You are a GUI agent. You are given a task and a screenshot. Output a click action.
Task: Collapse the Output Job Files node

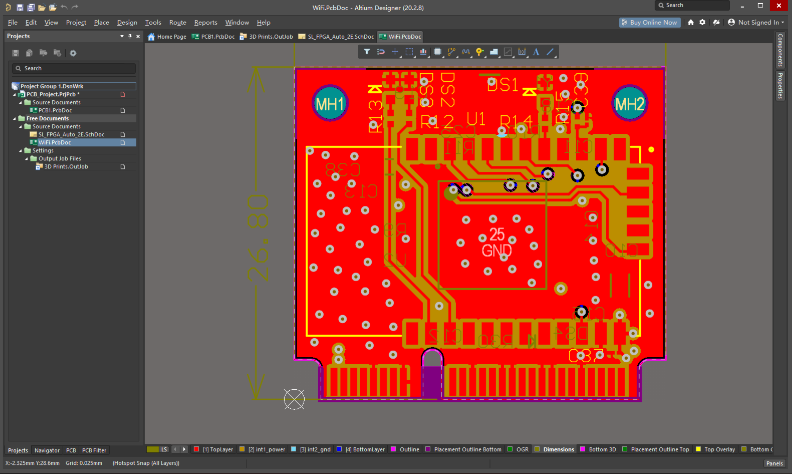point(27,159)
